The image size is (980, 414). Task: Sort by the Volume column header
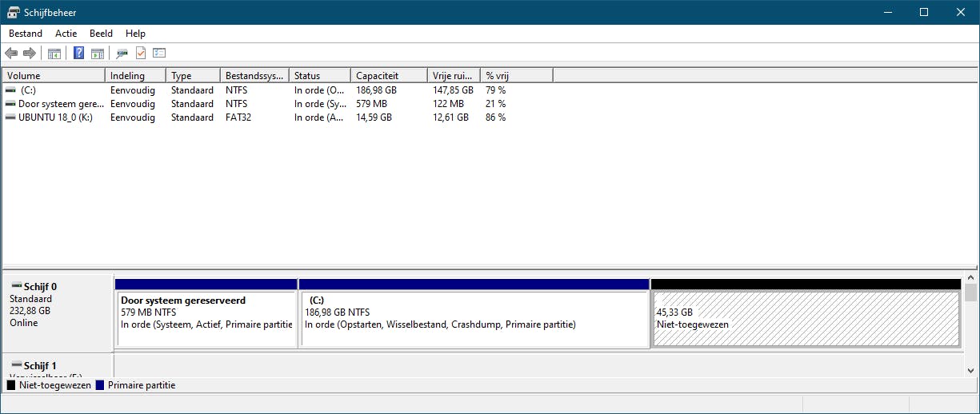[54, 76]
